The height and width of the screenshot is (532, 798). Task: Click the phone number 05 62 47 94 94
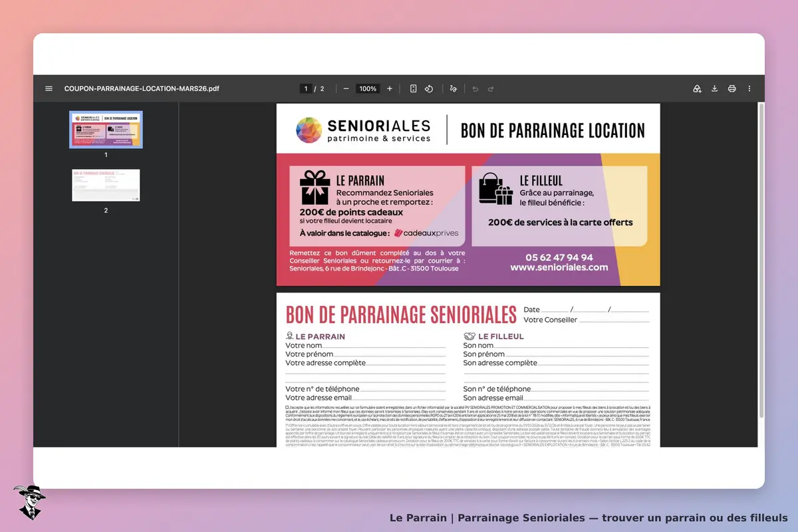[559, 257]
